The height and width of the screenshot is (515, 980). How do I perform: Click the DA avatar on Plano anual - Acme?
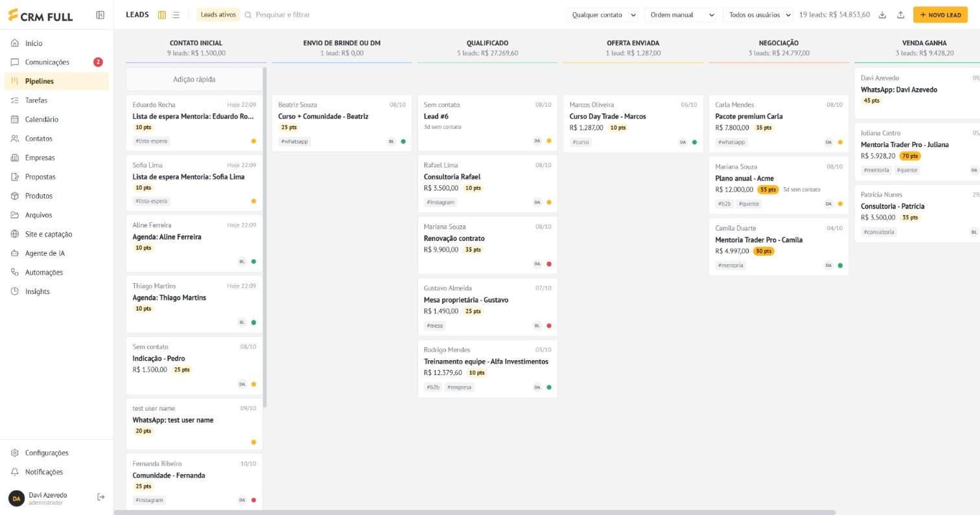(828, 204)
